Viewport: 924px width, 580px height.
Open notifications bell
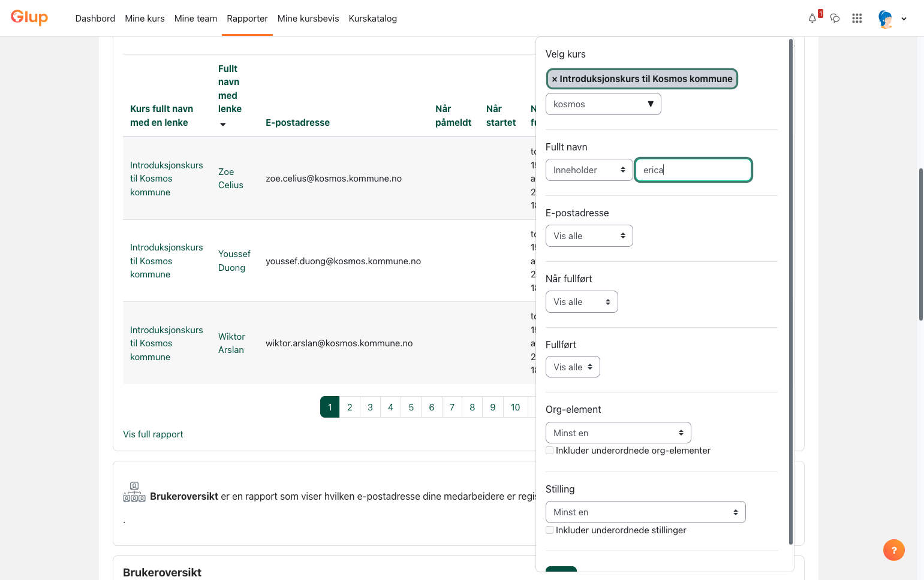(x=812, y=18)
